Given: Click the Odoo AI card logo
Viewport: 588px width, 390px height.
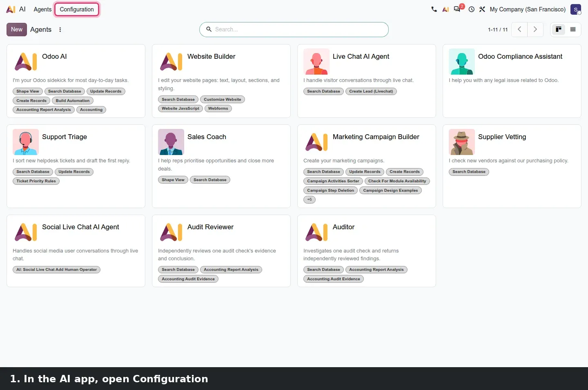Looking at the screenshot, I should coord(26,62).
